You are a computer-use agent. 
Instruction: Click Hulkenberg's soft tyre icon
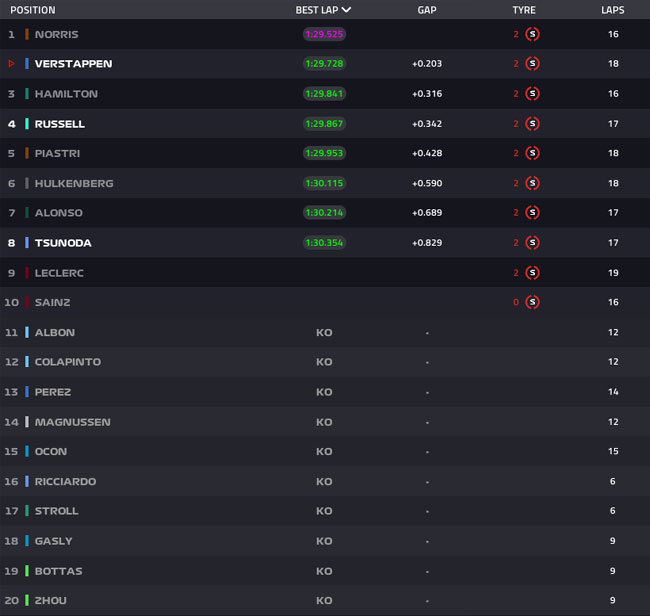pyautogui.click(x=532, y=183)
